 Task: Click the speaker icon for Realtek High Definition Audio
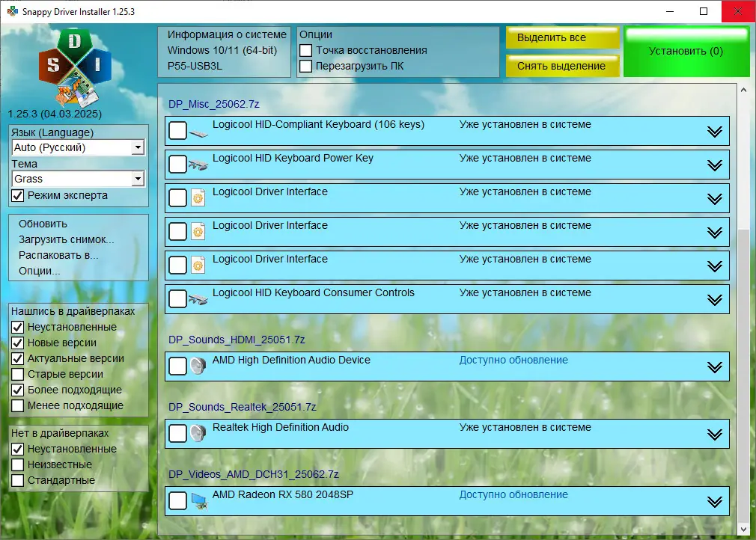[x=197, y=433]
